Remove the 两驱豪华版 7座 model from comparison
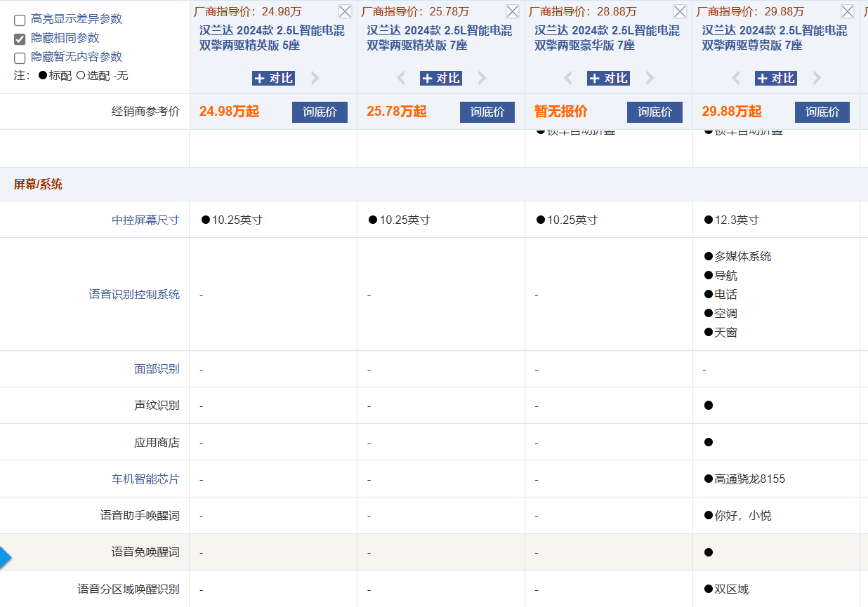 (x=680, y=11)
